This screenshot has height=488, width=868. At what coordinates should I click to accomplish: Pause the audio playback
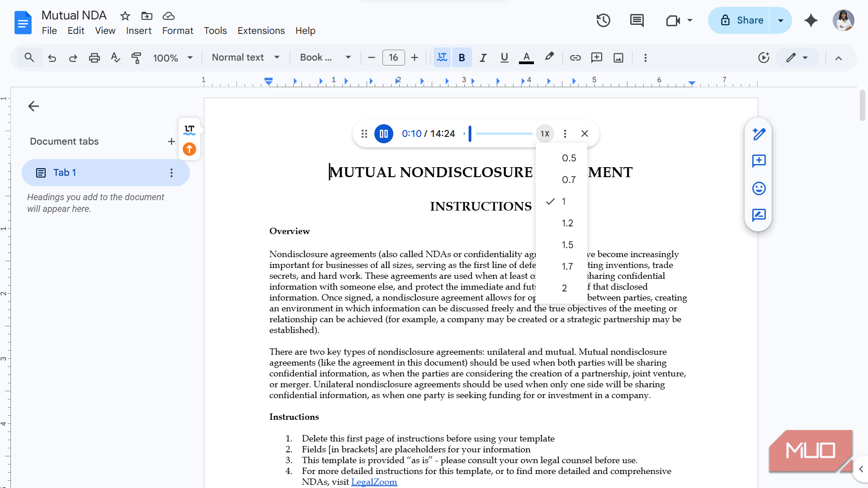(384, 134)
